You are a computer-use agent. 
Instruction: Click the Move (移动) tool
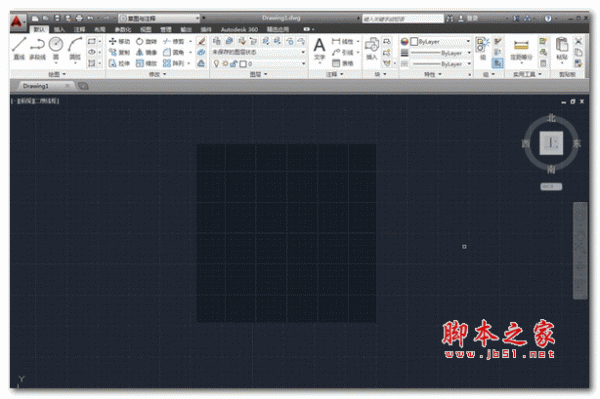point(119,41)
